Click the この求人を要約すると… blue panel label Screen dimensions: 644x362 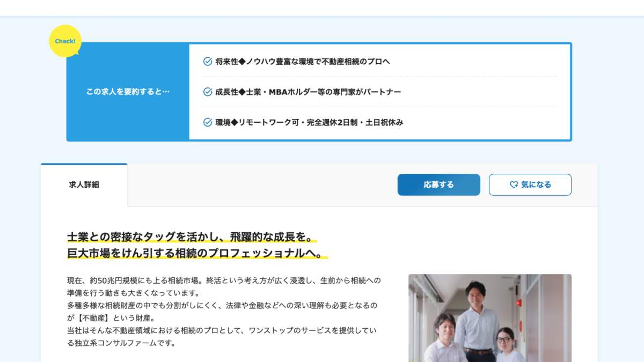point(128,92)
